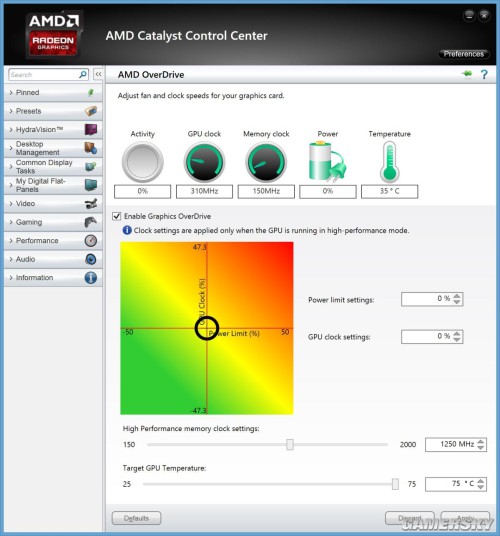
Task: Open My Digital Flat-Panels menu item
Action: click(53, 185)
